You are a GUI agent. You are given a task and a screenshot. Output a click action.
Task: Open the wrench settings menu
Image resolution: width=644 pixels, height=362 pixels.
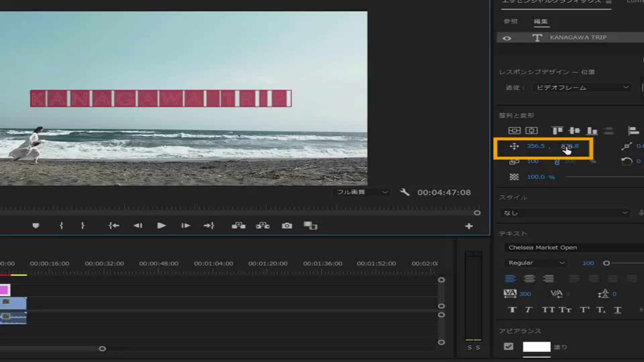(405, 192)
